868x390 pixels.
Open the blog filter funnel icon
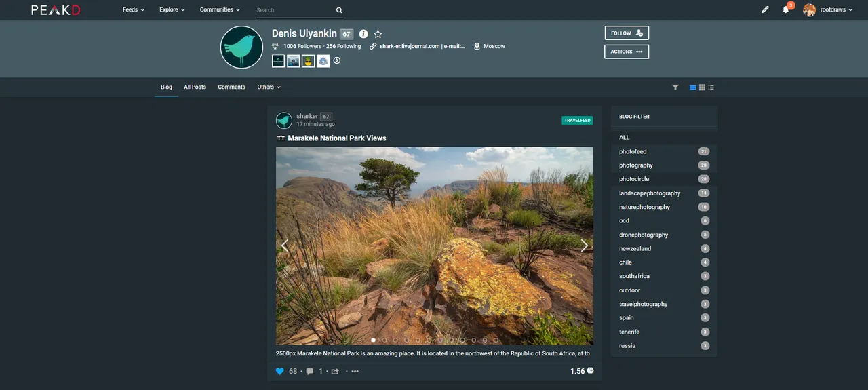click(675, 87)
